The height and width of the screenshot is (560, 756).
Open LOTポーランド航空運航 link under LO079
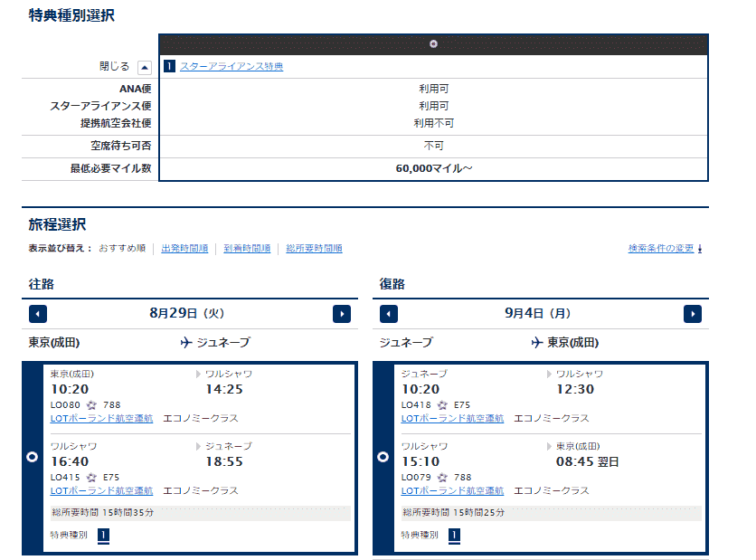coord(452,490)
